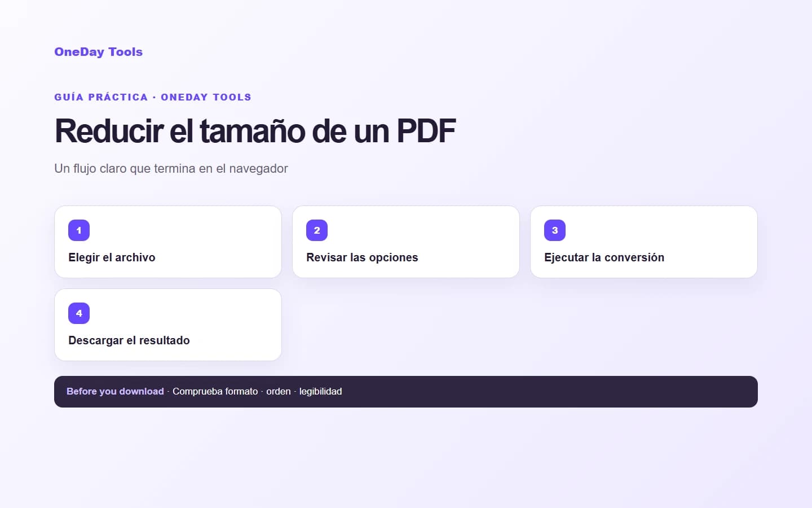Click the step 4 number badge
812x508 pixels.
[x=79, y=313]
